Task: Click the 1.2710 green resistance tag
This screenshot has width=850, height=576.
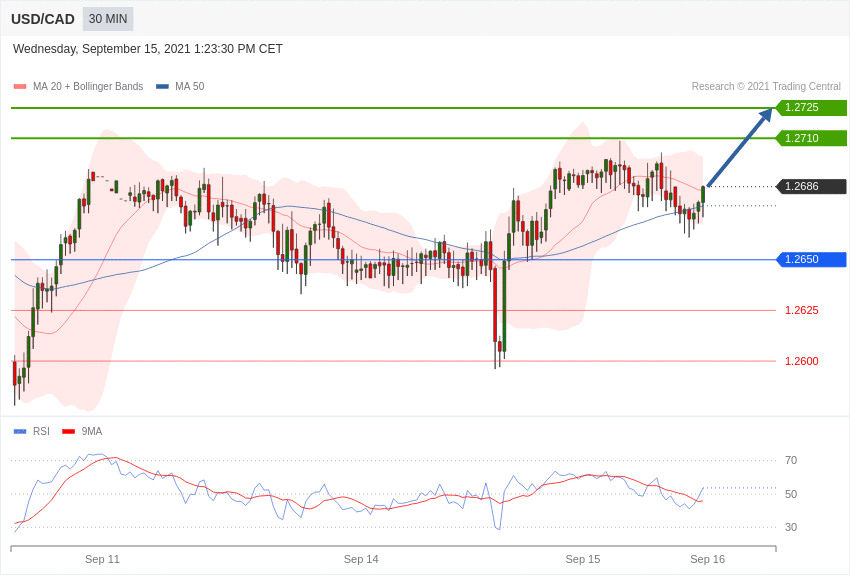Action: tap(811, 138)
